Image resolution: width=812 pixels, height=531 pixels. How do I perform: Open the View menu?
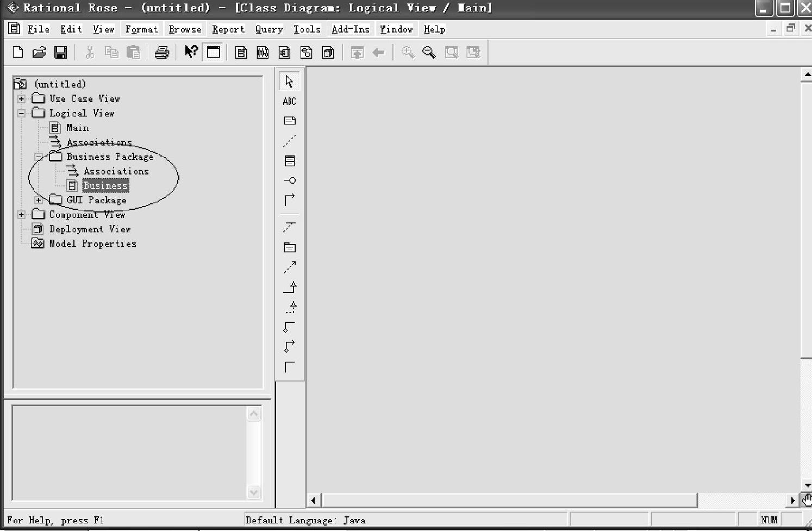click(x=103, y=29)
